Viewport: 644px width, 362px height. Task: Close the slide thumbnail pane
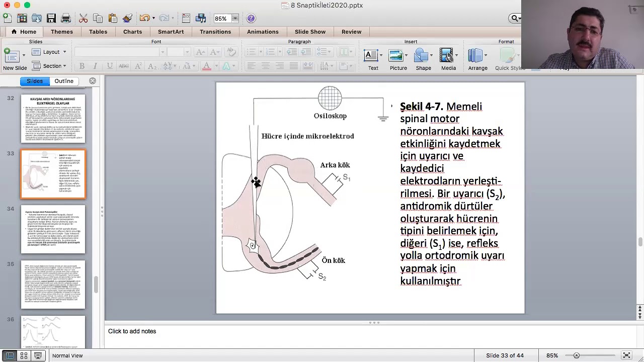[93, 81]
